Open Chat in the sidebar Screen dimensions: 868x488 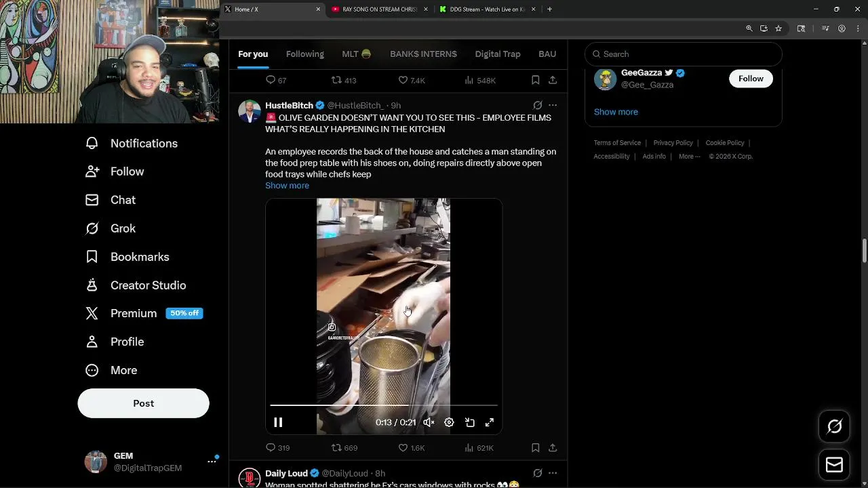coord(111,200)
